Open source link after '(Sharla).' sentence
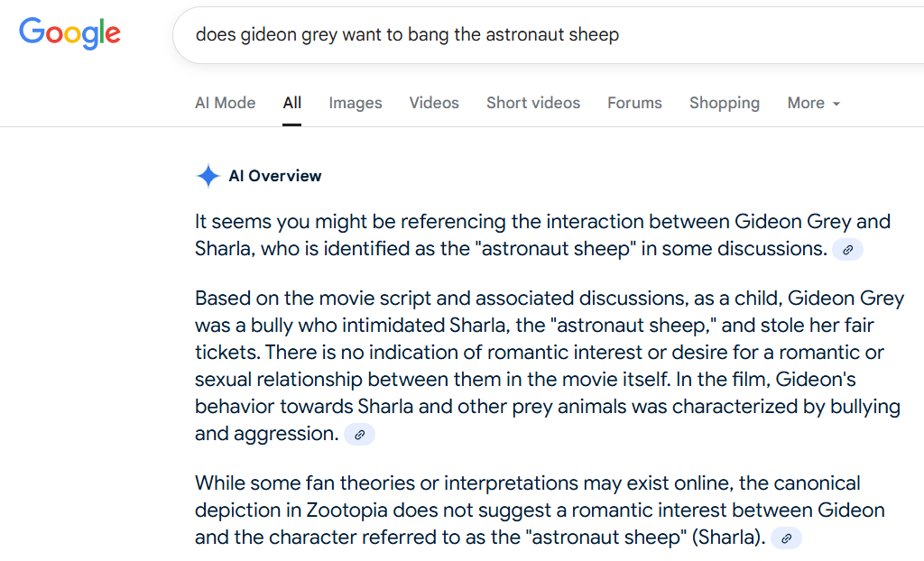The height and width of the screenshot is (561, 924). pyautogui.click(x=786, y=538)
